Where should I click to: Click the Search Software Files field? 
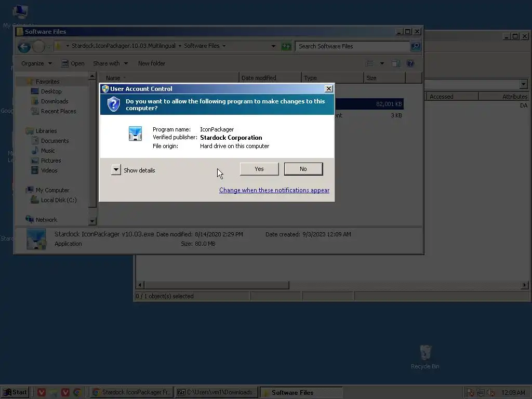[352, 46]
